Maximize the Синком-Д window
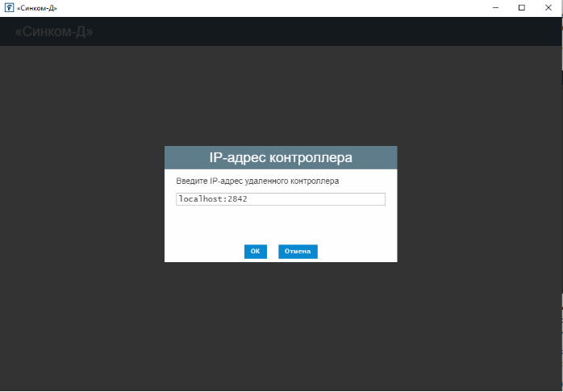563x392 pixels. (522, 7)
